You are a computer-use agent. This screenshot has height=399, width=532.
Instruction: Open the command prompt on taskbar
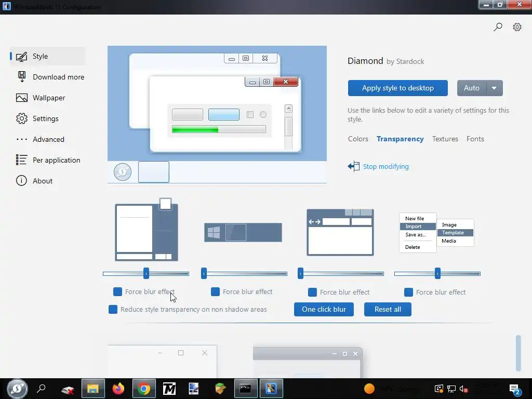coord(246,389)
